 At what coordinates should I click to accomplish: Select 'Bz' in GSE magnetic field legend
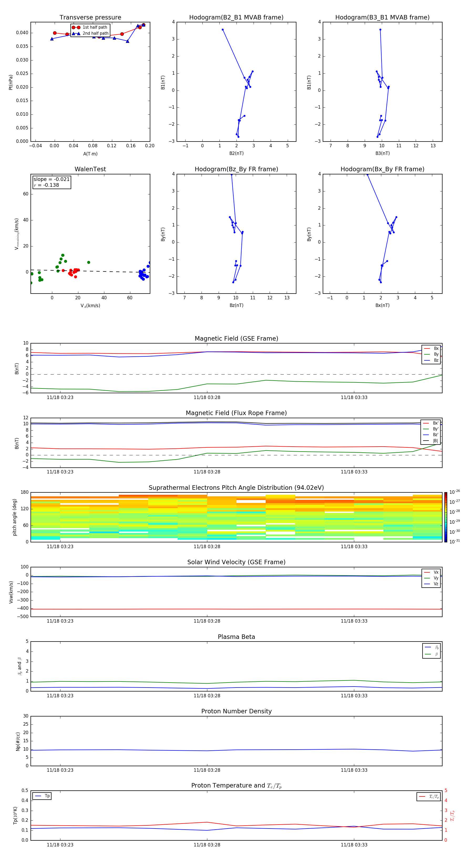coord(431,360)
